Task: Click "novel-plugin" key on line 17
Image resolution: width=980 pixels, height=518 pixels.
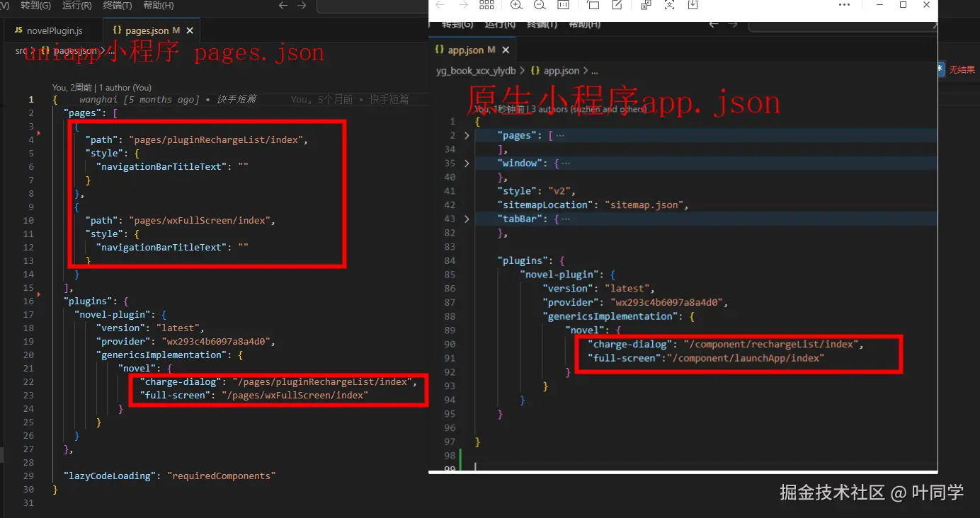Action: coord(112,315)
